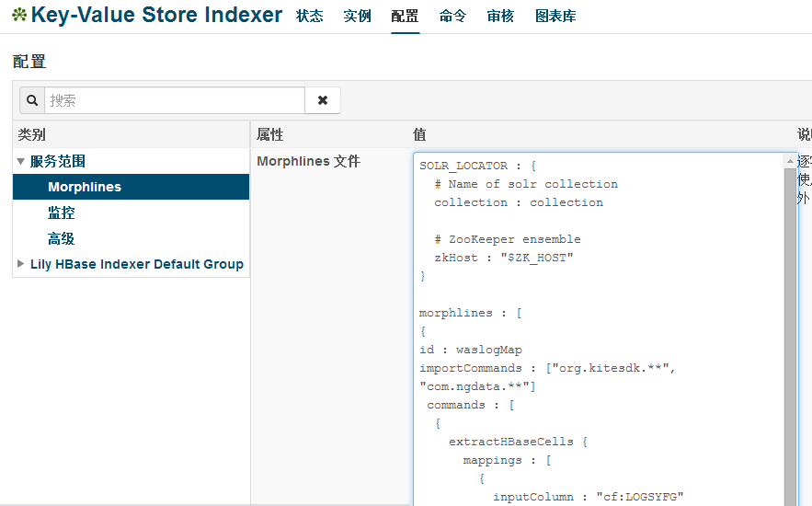Click the comment '# ZooKeeper ensemble'

(508, 239)
